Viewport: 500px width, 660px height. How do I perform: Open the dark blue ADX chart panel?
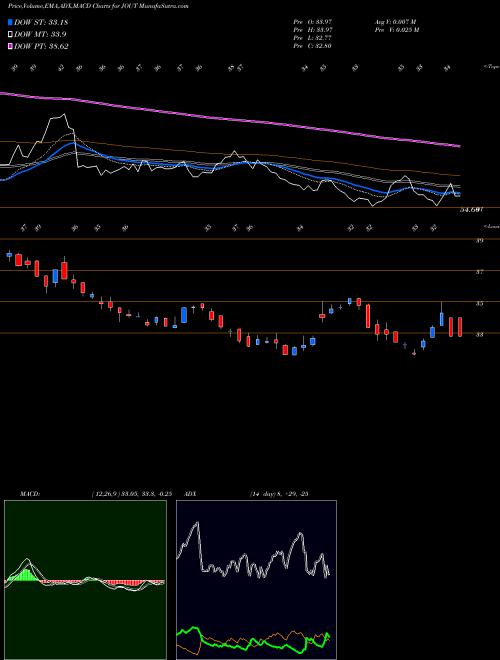pyautogui.click(x=256, y=580)
